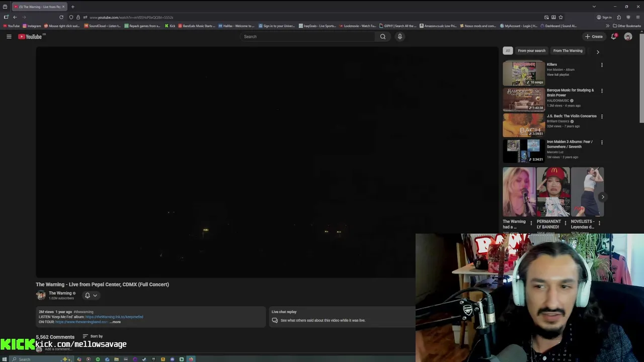The image size is (644, 362).
Task: Select the From your search chip
Action: pos(531,50)
